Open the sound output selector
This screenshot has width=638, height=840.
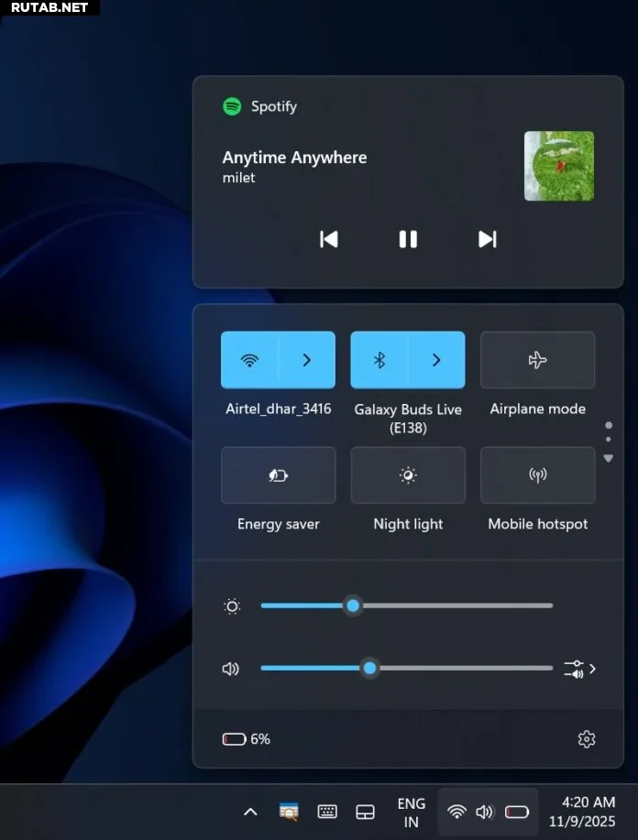tap(580, 669)
